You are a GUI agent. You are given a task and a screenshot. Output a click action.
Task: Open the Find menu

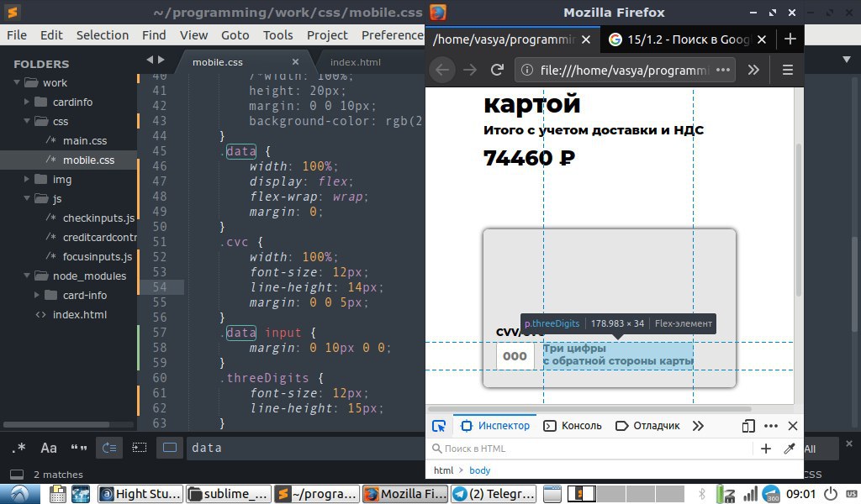154,35
